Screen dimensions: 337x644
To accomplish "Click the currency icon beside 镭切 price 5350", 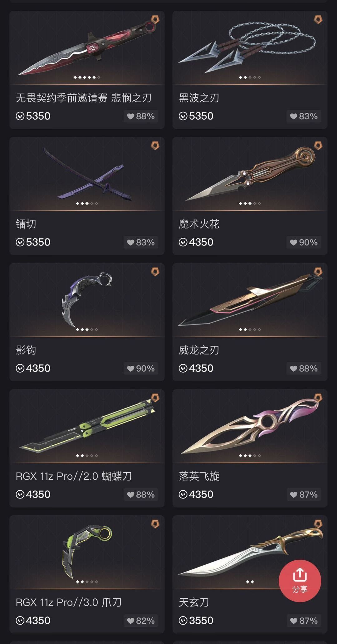I will click(x=20, y=242).
